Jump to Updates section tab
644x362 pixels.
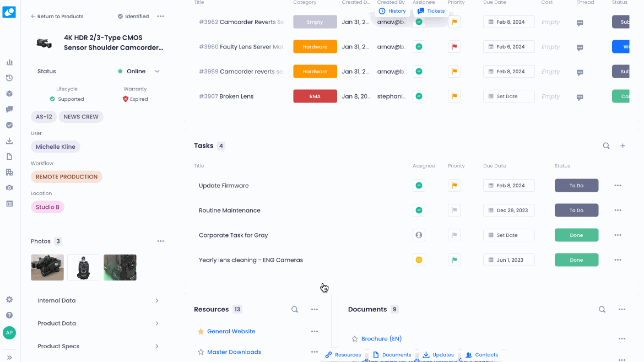[x=438, y=355]
